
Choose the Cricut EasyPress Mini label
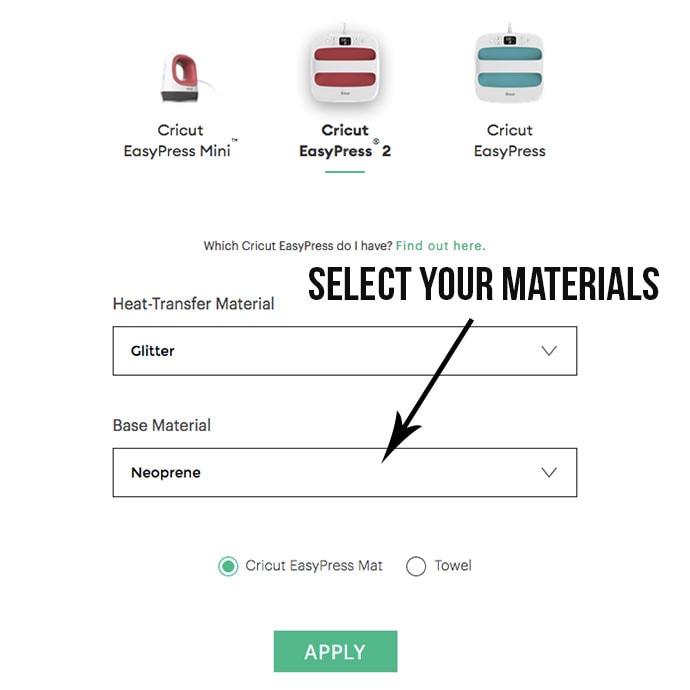180,140
